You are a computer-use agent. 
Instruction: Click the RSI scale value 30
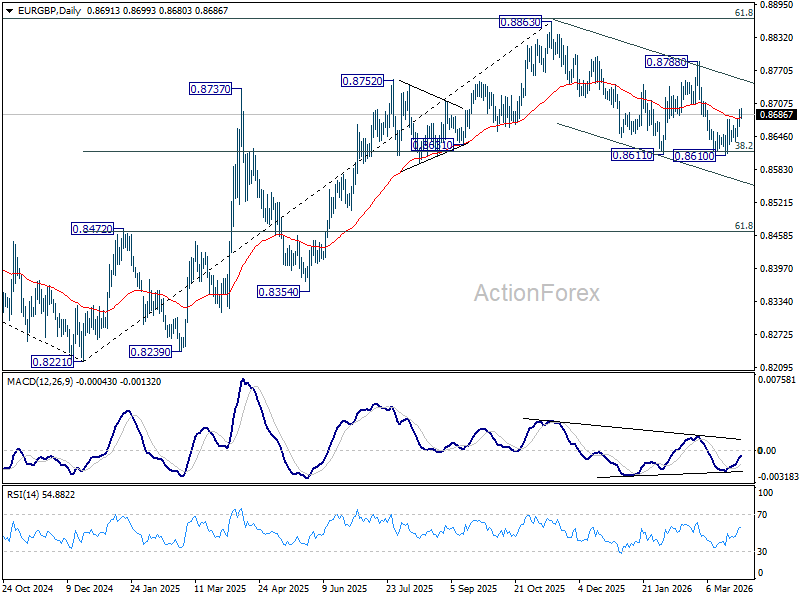point(762,552)
